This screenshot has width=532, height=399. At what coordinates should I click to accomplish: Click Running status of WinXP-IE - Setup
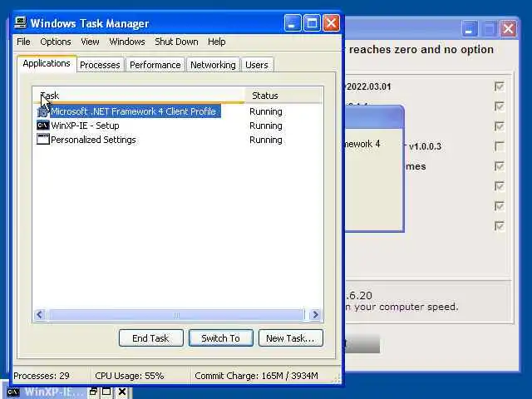click(x=266, y=126)
